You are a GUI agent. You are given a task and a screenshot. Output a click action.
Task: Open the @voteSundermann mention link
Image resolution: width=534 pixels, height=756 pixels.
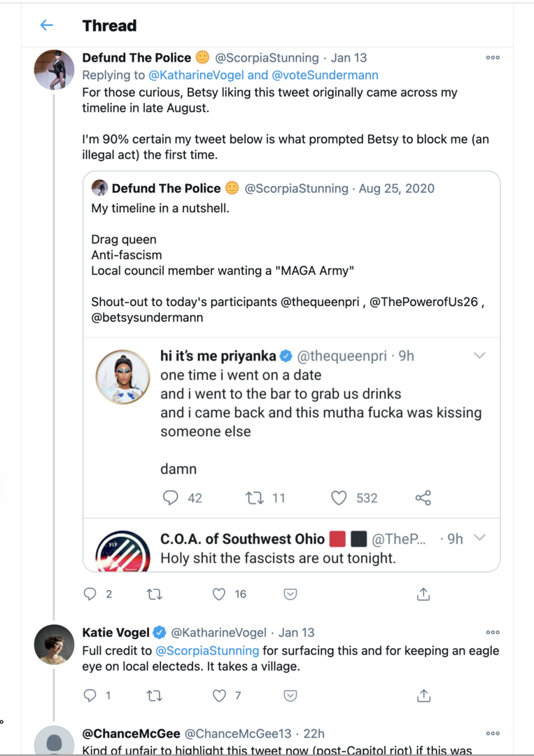(325, 75)
